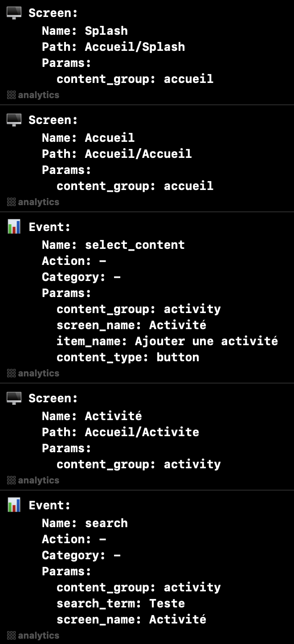Select the "Path: Accueil/Activite" line
294x644 pixels.
pos(120,432)
